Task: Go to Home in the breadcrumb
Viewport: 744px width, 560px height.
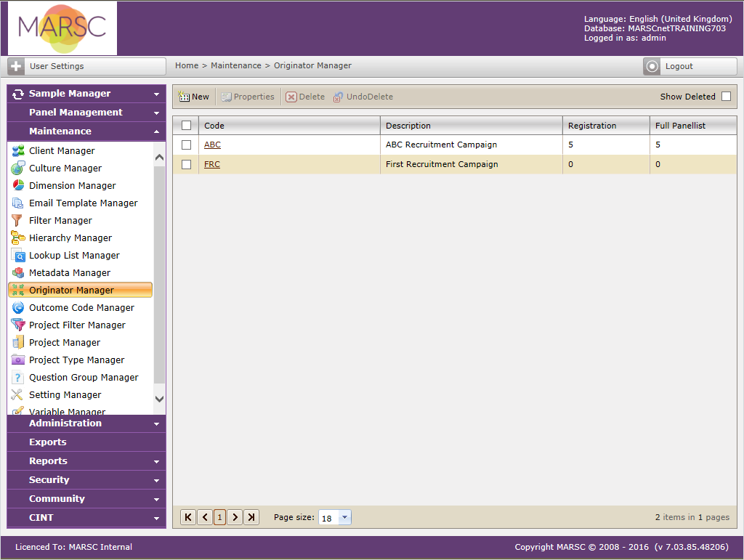Action: pos(187,65)
